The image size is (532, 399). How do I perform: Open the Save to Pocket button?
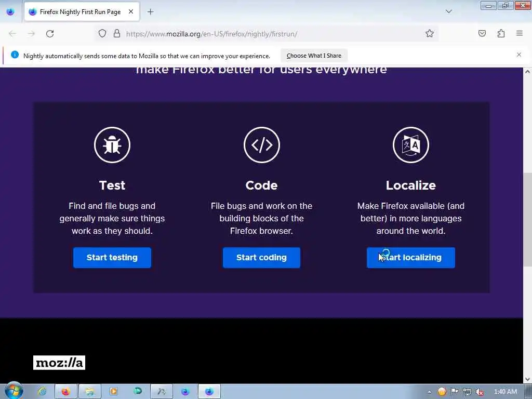482,34
